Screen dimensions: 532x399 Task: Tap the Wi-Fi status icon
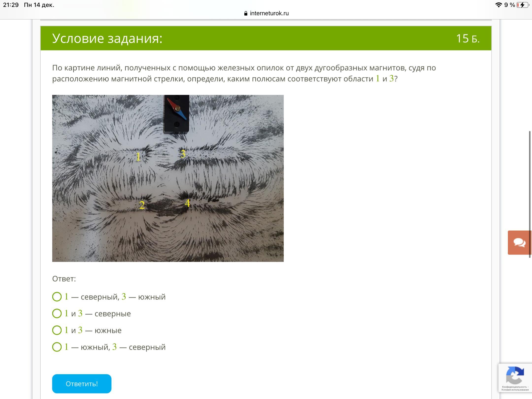tap(499, 5)
